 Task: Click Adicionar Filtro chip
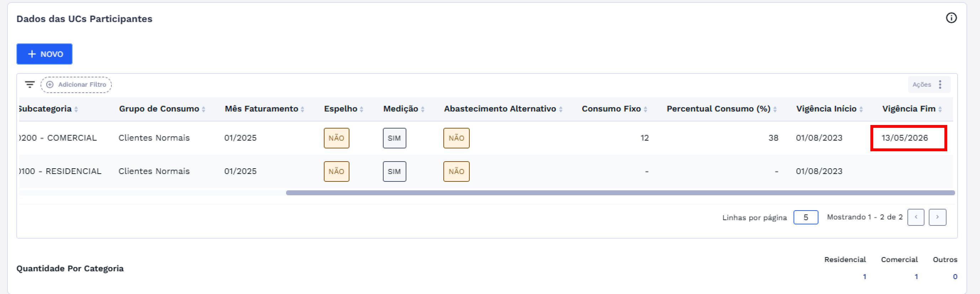pos(76,85)
